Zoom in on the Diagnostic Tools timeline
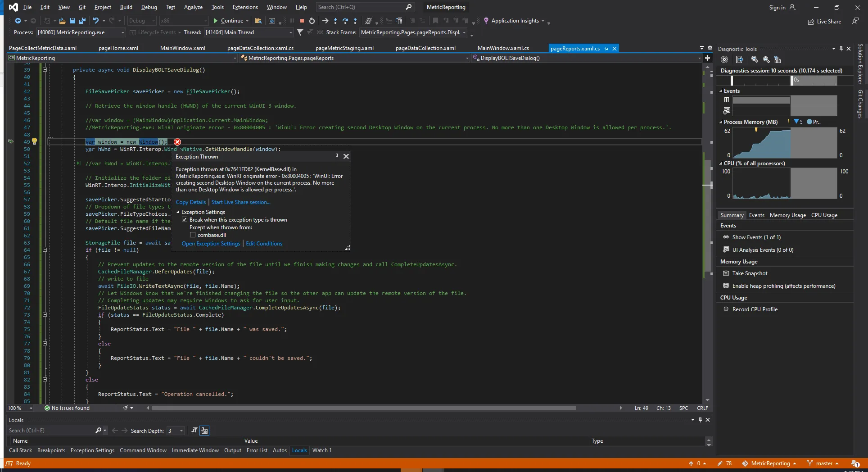 click(x=755, y=59)
